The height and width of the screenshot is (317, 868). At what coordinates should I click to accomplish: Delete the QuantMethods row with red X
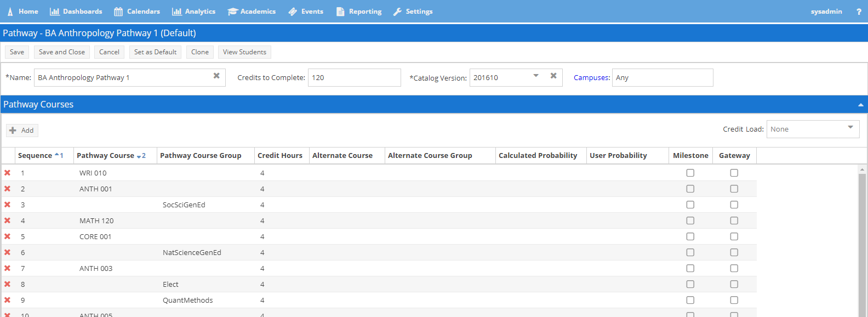click(x=8, y=300)
